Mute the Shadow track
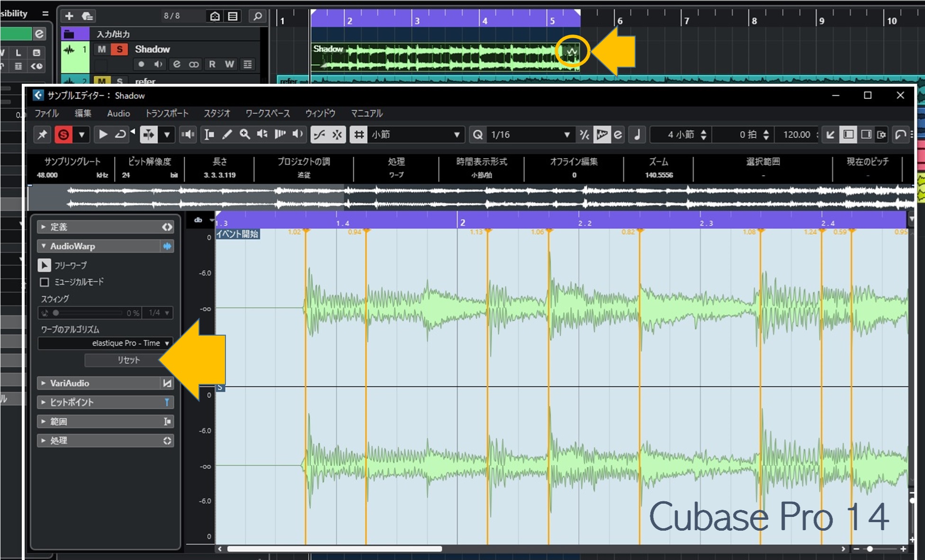This screenshot has height=560, width=925. pyautogui.click(x=101, y=49)
